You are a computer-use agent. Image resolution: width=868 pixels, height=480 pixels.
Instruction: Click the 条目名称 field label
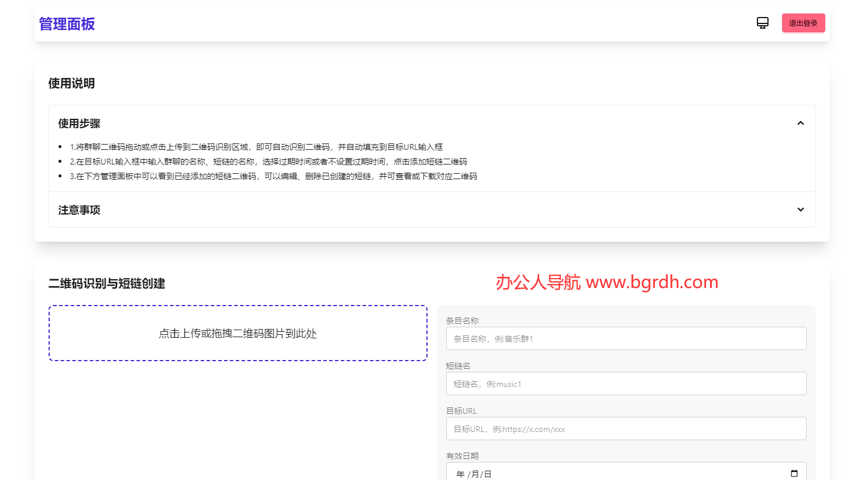pyautogui.click(x=462, y=321)
